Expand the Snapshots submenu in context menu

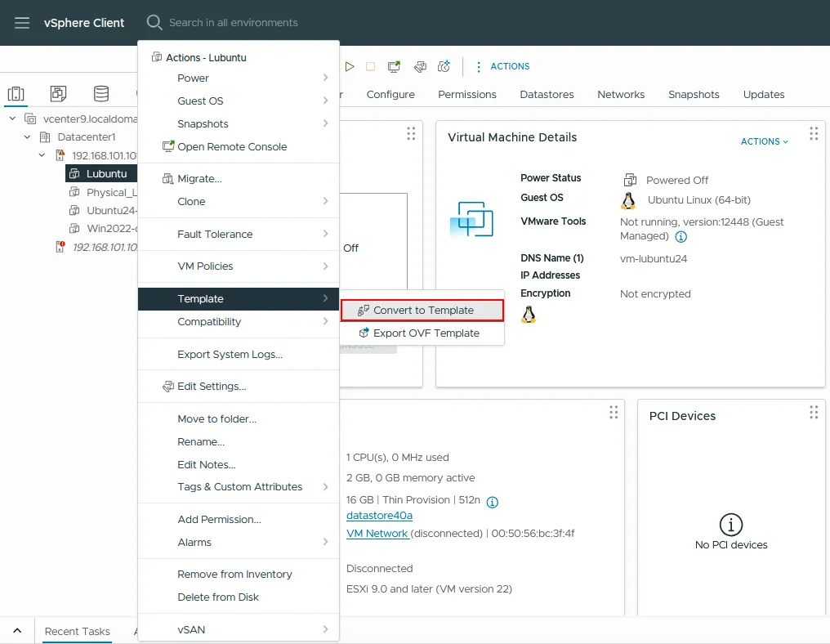coord(239,123)
